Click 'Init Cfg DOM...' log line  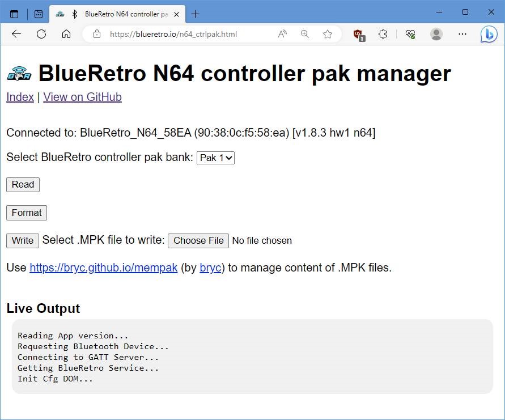click(55, 379)
